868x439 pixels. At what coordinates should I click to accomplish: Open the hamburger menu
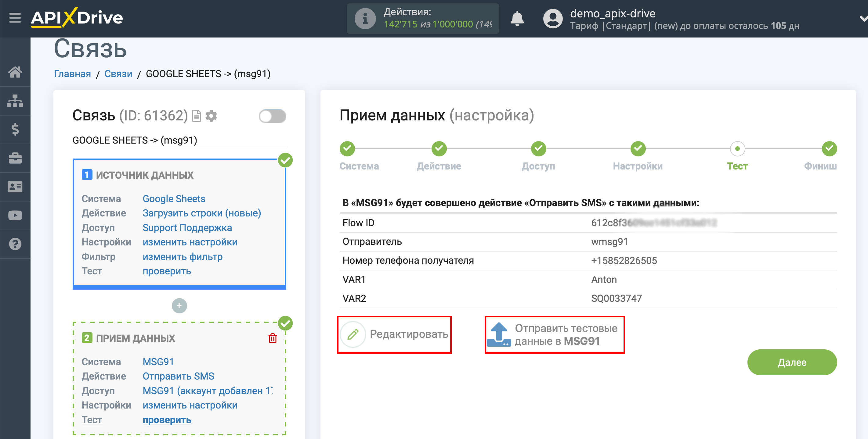[15, 17]
